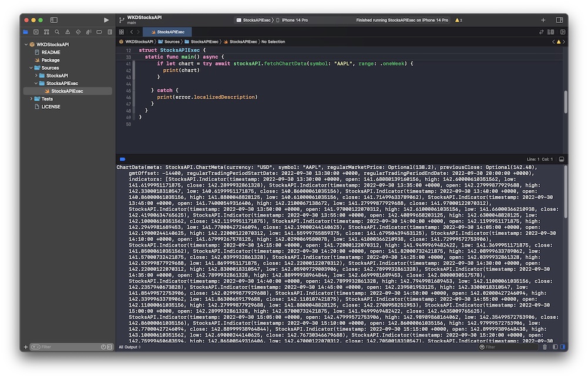Add an editor on the right
Viewport: 588px width, 378px height.
pos(563,32)
